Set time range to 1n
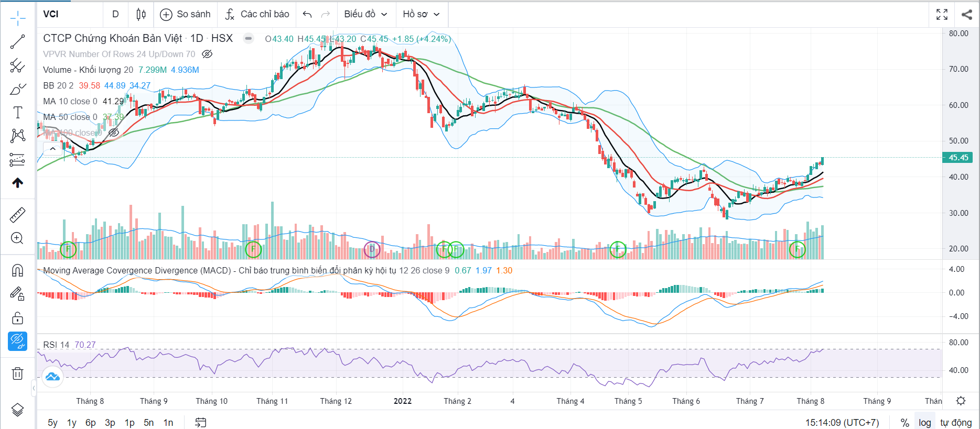 (168, 422)
